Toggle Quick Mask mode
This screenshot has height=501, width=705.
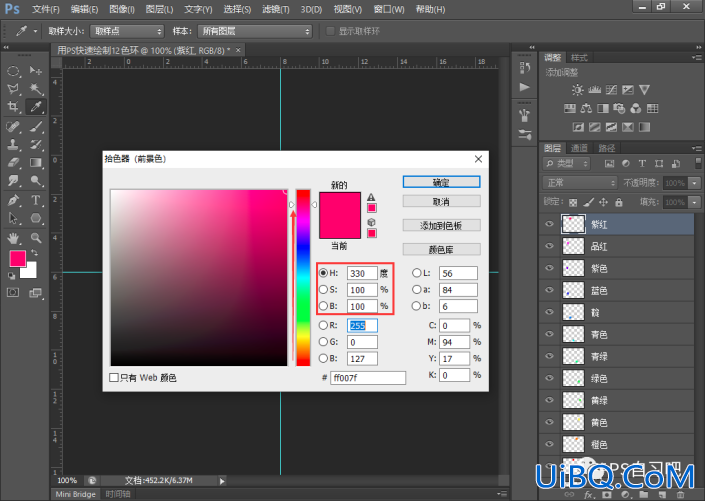pyautogui.click(x=13, y=293)
